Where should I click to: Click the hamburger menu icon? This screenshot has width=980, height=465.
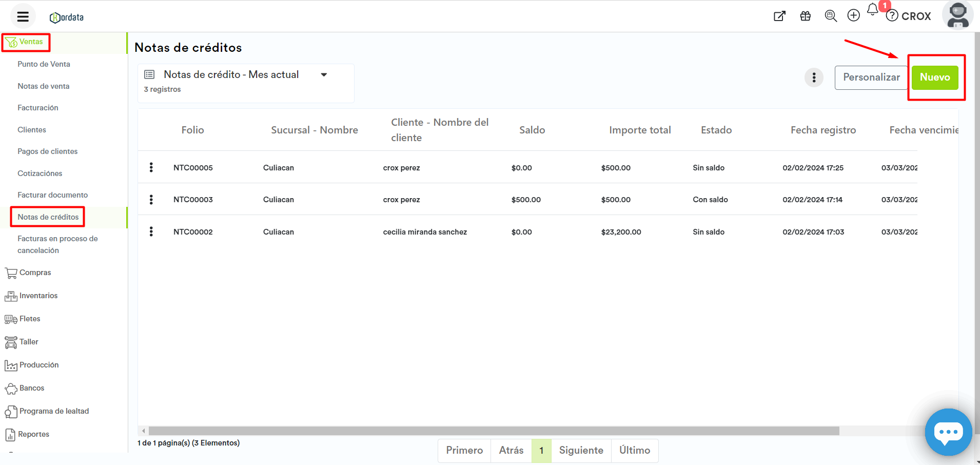(23, 16)
